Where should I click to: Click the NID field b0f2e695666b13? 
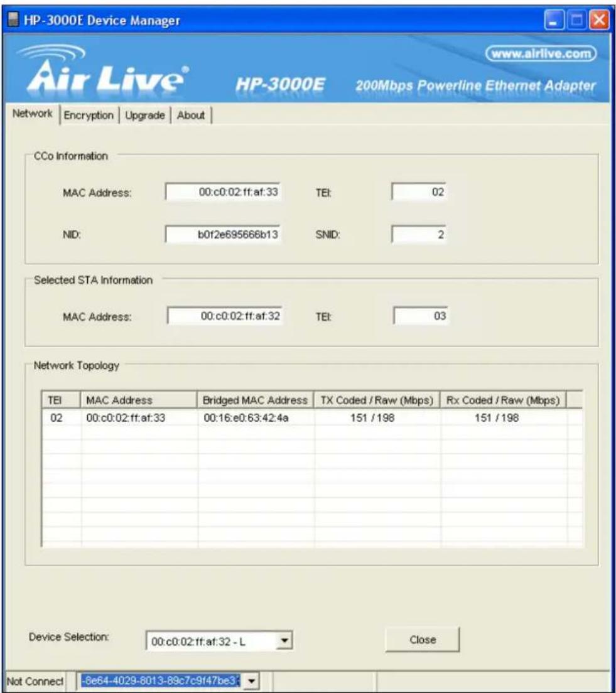(x=223, y=234)
